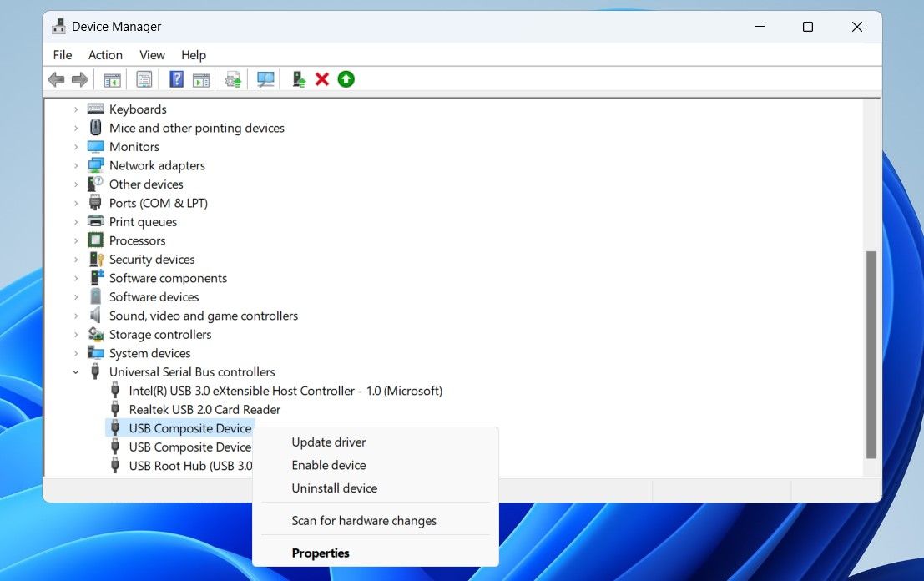
Task: Choose Update driver from the context menu
Action: click(x=328, y=442)
